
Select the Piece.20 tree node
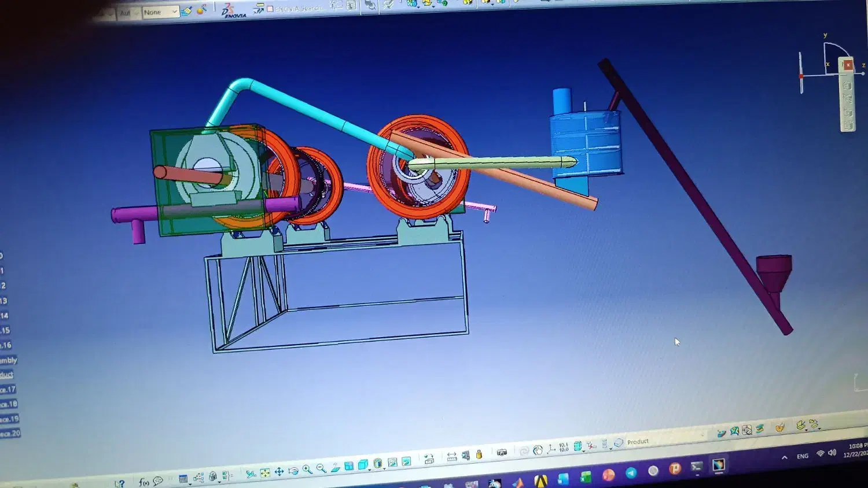pos(10,433)
